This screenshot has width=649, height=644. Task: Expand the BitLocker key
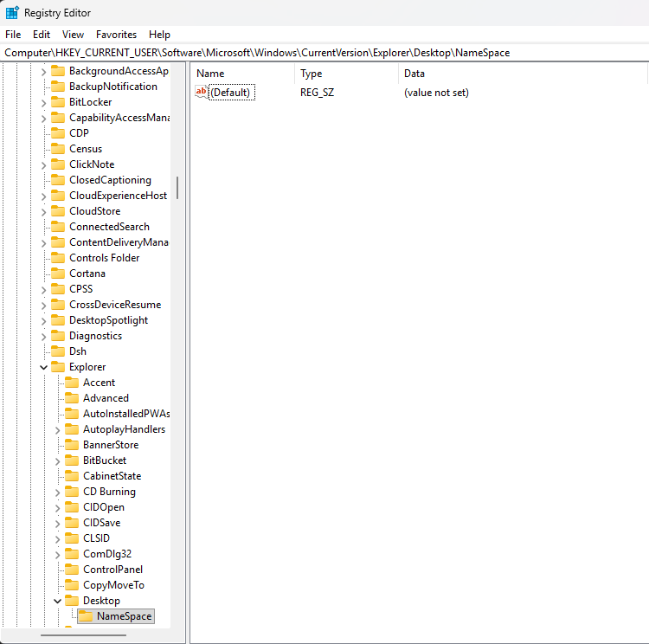pos(43,103)
